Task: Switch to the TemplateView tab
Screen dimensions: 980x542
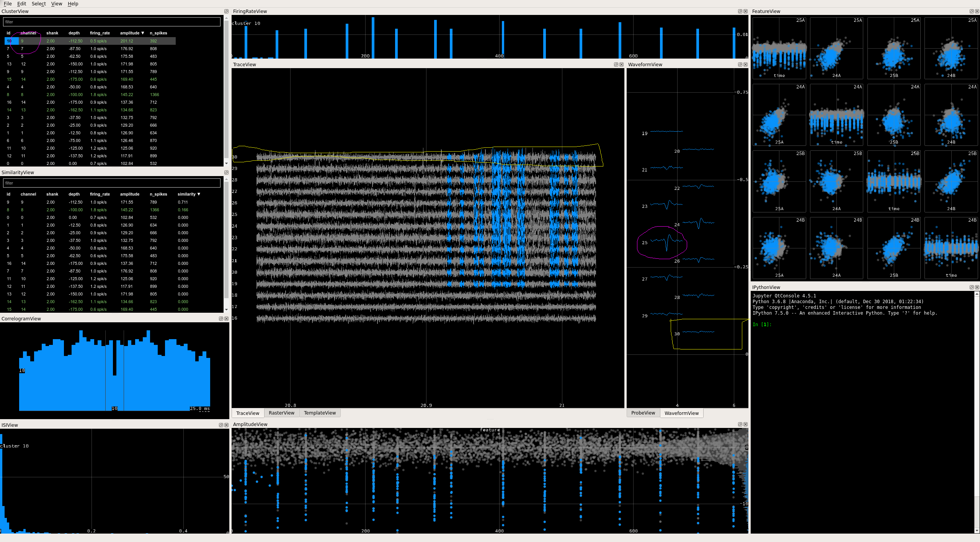Action: 320,413
